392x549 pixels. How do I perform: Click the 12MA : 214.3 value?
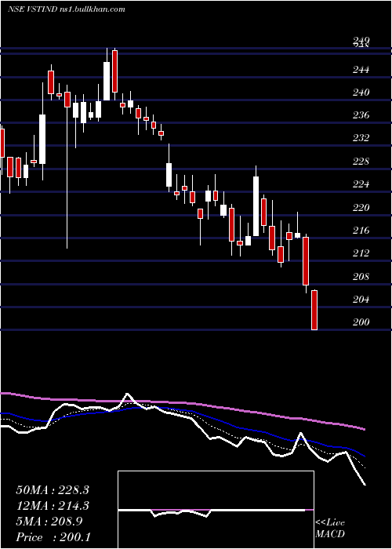(53, 506)
